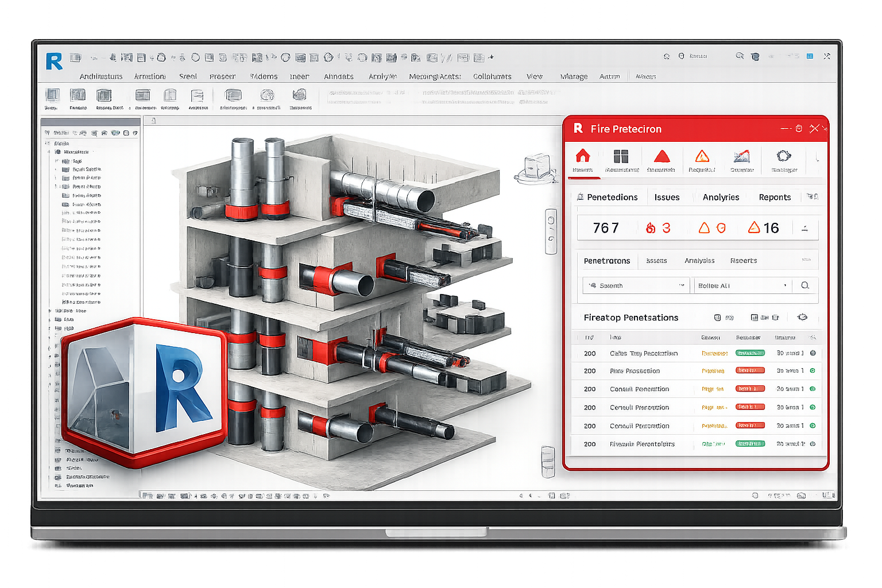Click the blue Revit R logo button
The image size is (882, 588).
pyautogui.click(x=54, y=61)
